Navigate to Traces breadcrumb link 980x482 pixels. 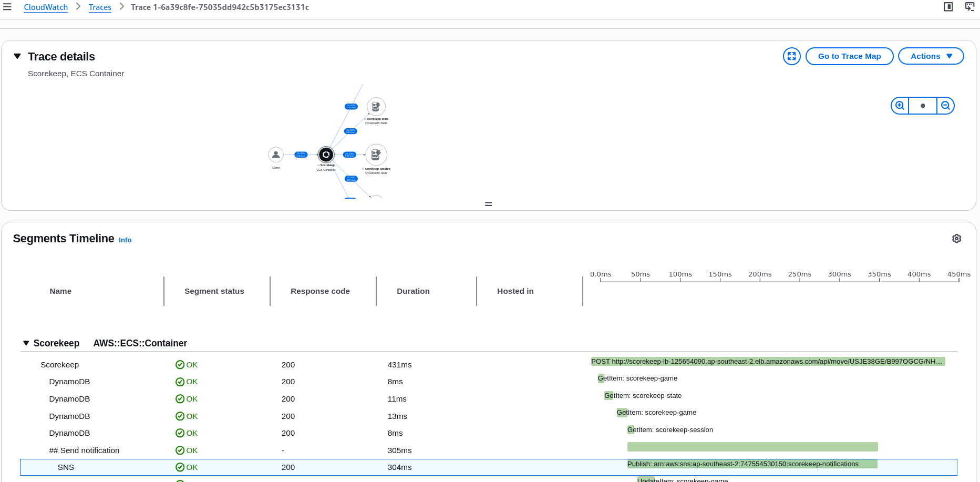click(100, 7)
